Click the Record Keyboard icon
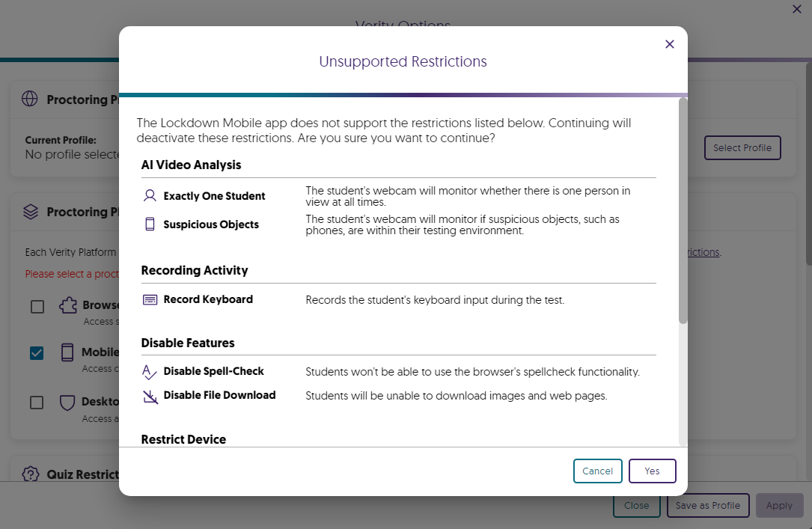 pyautogui.click(x=150, y=299)
